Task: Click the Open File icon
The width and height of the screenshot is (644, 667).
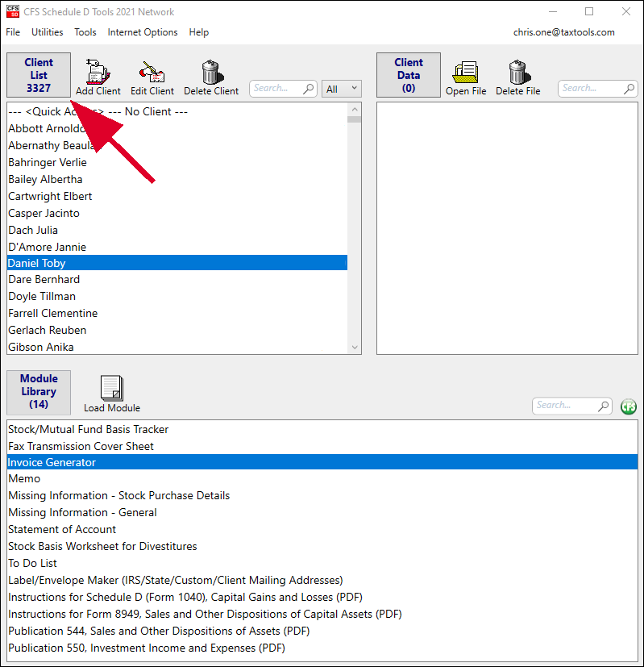Action: click(465, 72)
